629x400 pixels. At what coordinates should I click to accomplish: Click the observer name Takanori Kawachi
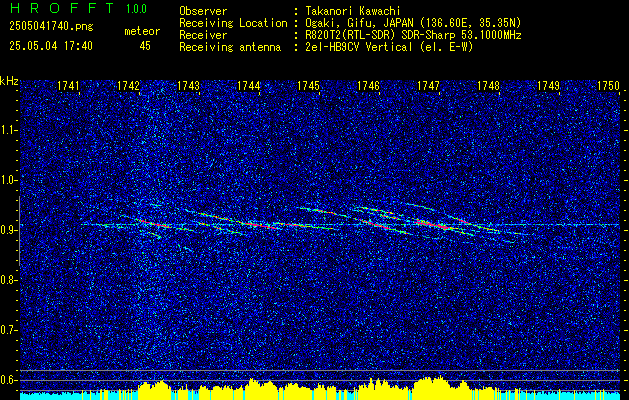click(x=352, y=11)
